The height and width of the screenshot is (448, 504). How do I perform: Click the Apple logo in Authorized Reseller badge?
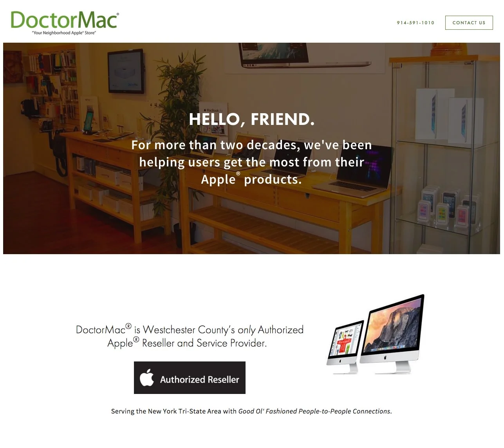(x=147, y=378)
